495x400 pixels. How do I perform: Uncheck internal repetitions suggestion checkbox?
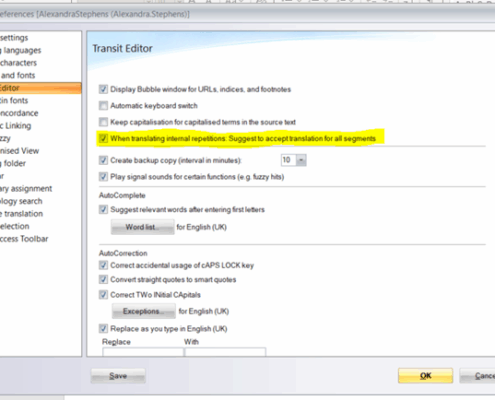(x=103, y=138)
